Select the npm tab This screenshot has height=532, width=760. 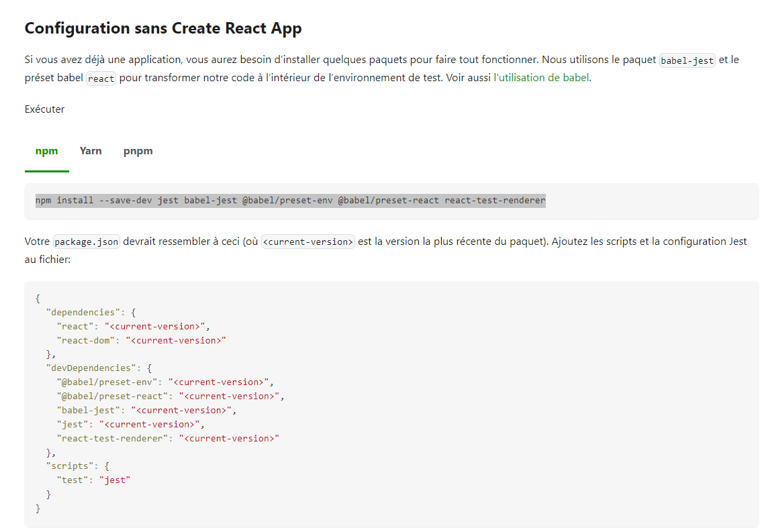46,151
